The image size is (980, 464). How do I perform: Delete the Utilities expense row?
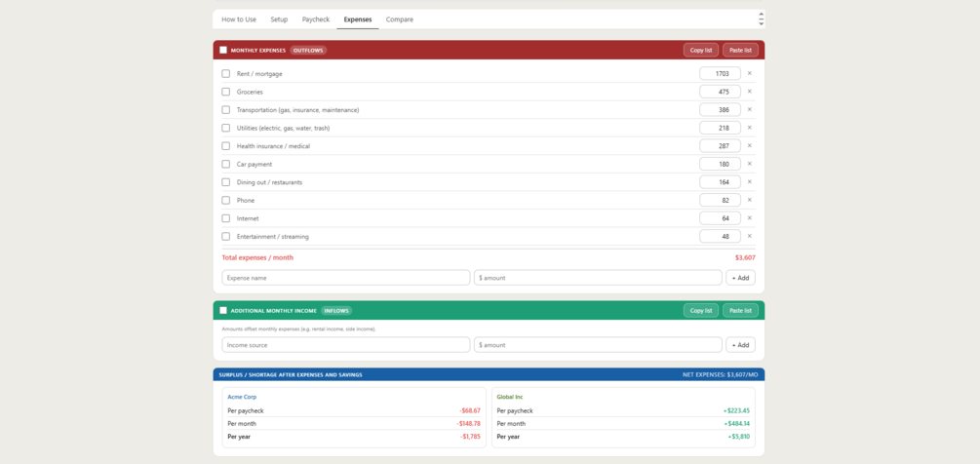[749, 128]
